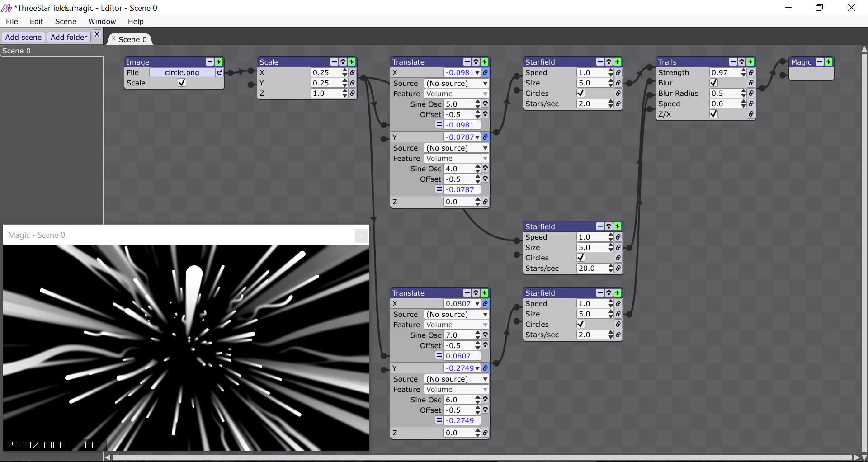Screen dimensions: 868x462
Task: Uncheck the Scale checkbox in Image module
Action: 182,83
